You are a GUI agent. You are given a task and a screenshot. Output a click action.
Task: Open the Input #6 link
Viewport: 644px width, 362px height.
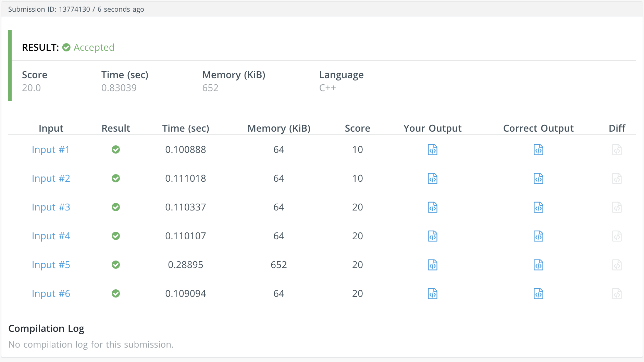point(51,294)
